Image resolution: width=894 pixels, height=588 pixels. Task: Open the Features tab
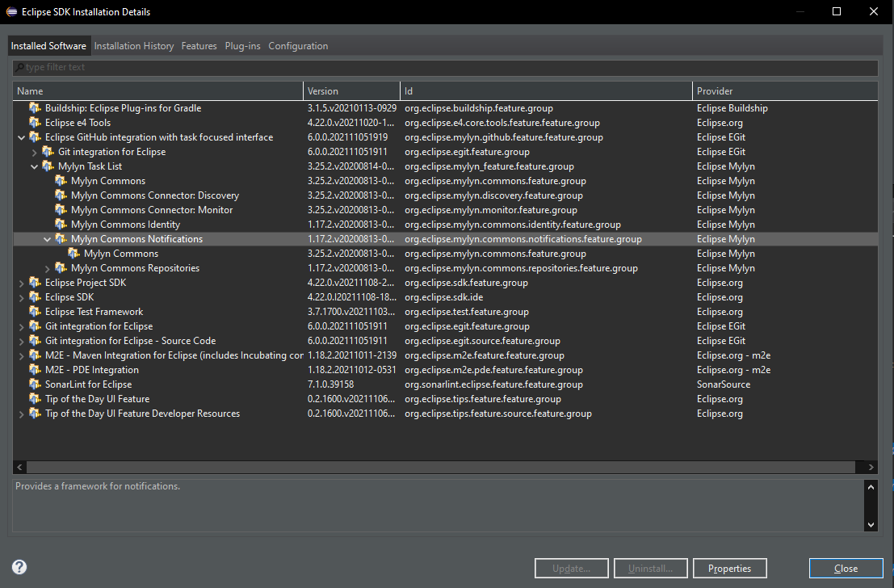tap(199, 45)
